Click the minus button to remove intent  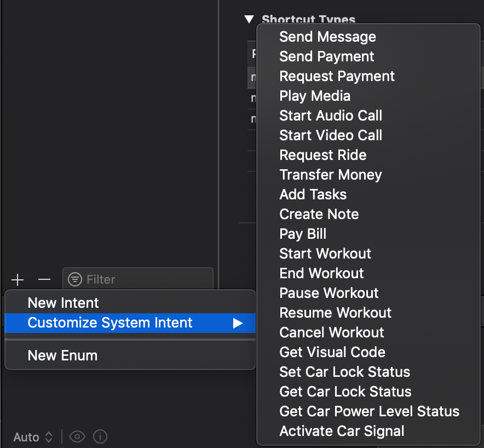tap(44, 280)
